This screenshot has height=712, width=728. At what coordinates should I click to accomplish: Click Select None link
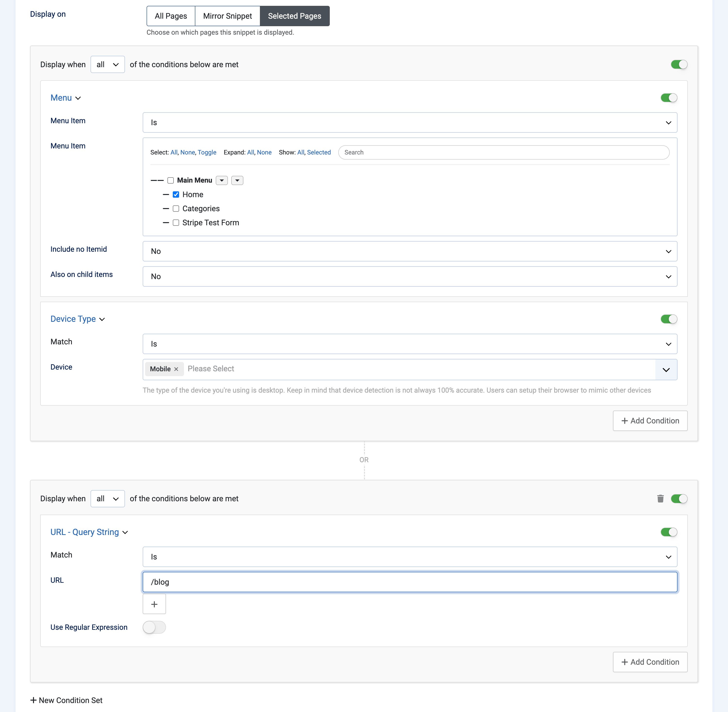(x=187, y=153)
